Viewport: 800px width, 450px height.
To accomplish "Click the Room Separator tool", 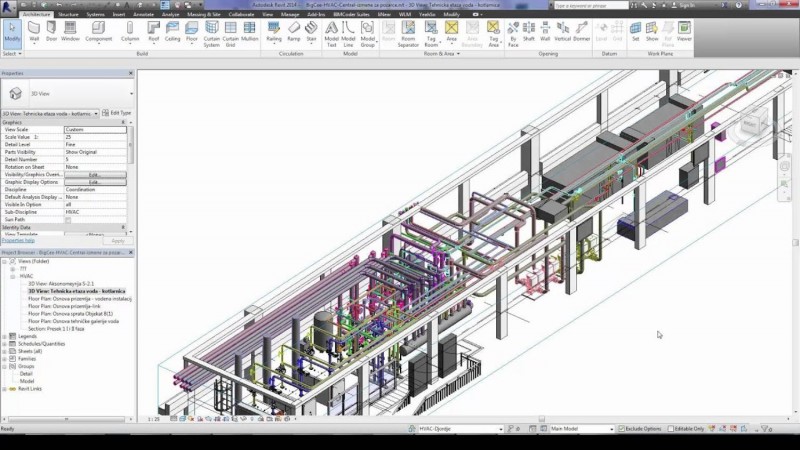I will [408, 34].
